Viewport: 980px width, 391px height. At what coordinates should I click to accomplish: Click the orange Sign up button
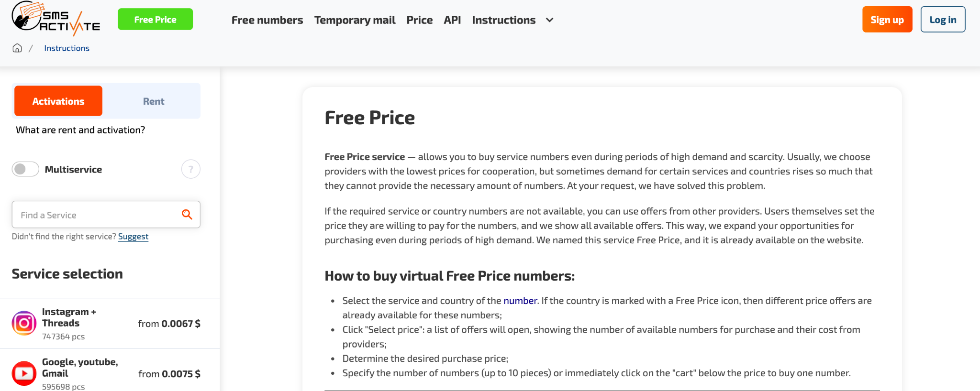pyautogui.click(x=887, y=20)
